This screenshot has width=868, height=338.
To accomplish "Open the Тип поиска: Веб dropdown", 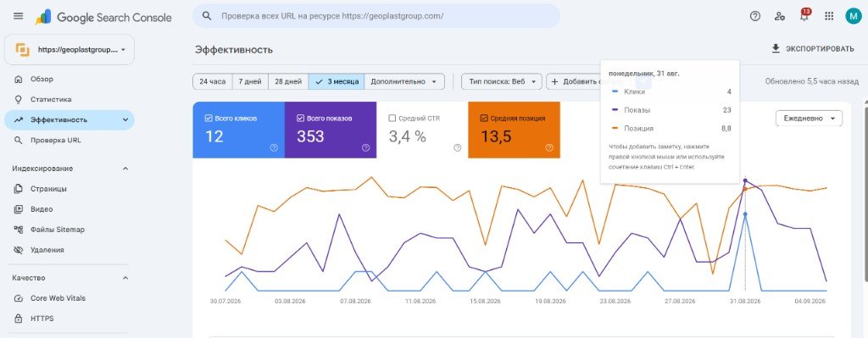I will click(502, 81).
